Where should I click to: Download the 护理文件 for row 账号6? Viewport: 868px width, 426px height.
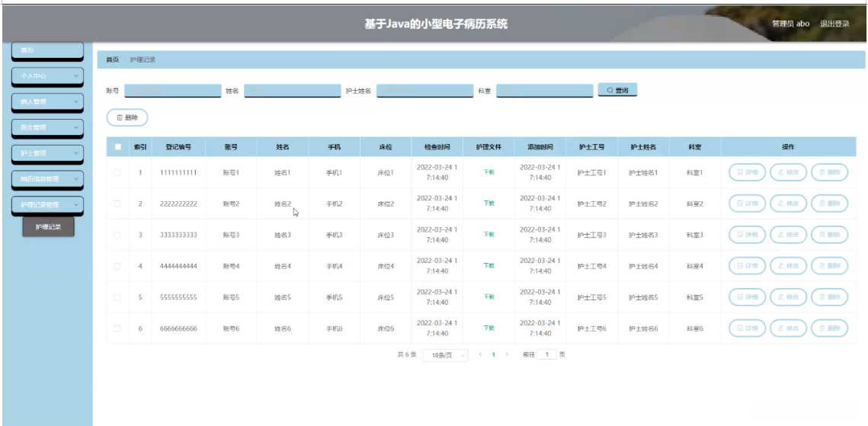(x=488, y=328)
